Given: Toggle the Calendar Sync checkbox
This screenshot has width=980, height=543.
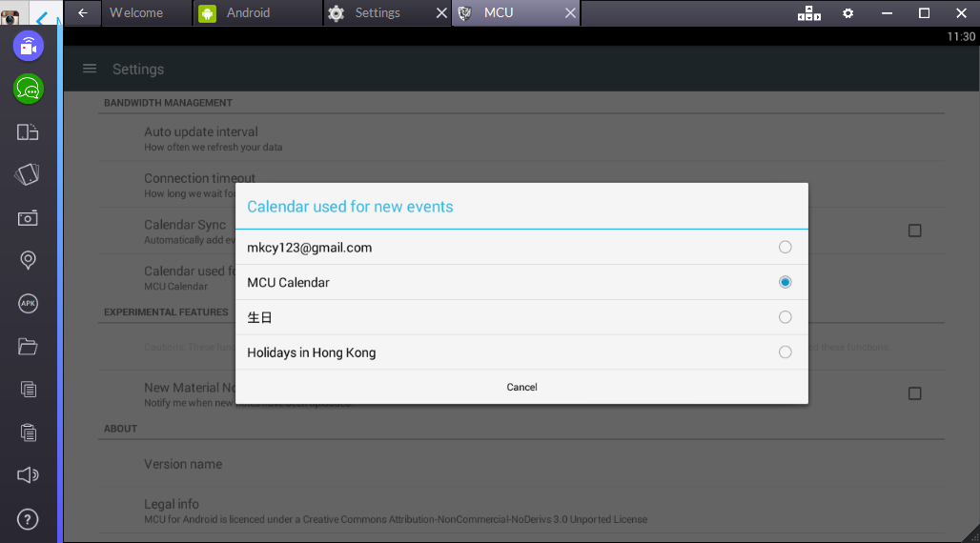Looking at the screenshot, I should 914,231.
